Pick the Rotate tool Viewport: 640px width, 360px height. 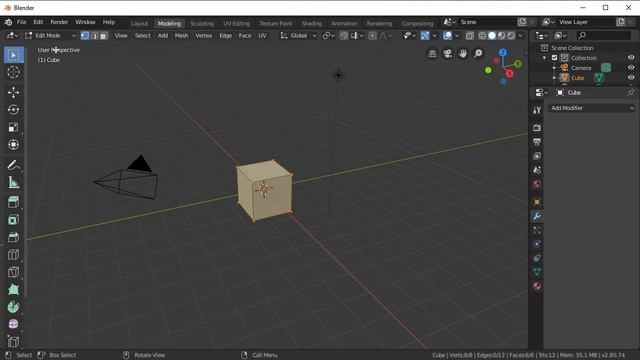(13, 110)
